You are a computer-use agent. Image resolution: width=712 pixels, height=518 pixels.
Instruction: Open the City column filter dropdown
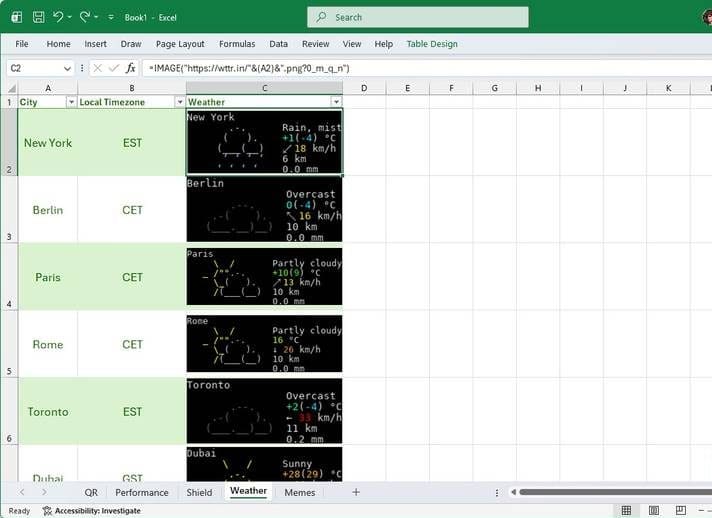coord(71,102)
